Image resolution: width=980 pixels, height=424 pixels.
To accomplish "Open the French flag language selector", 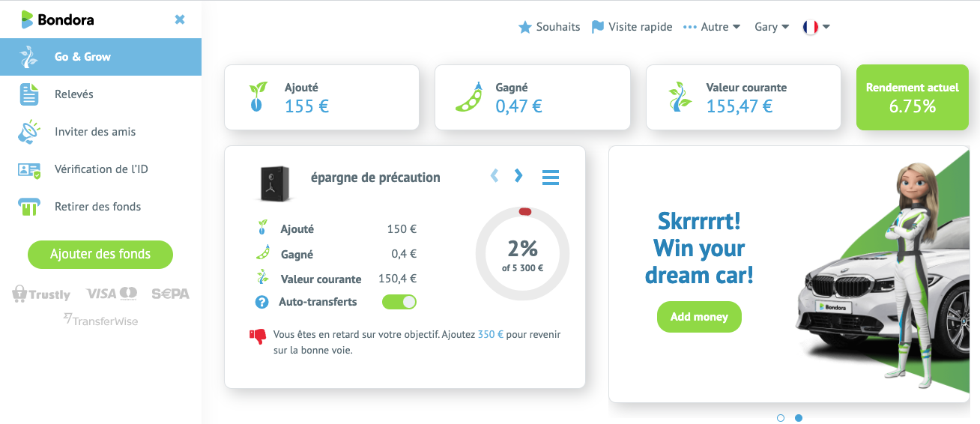I will (x=816, y=27).
